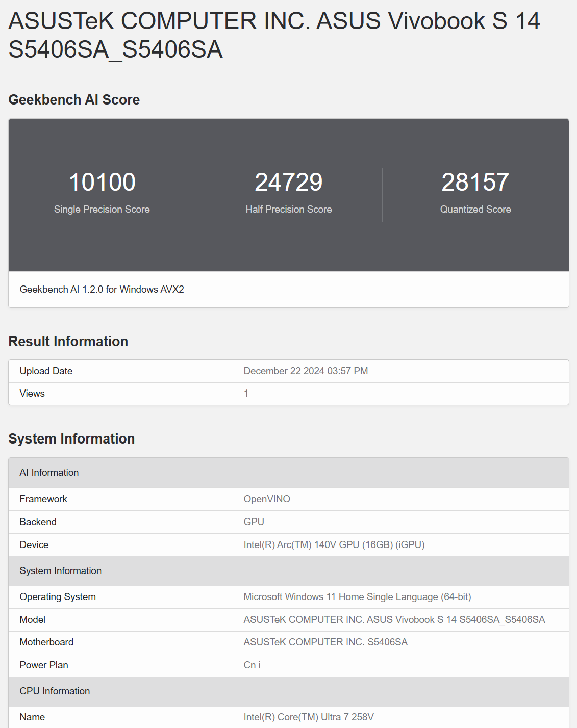The image size is (577, 728).
Task: Click the Power Plan row label
Action: point(44,665)
